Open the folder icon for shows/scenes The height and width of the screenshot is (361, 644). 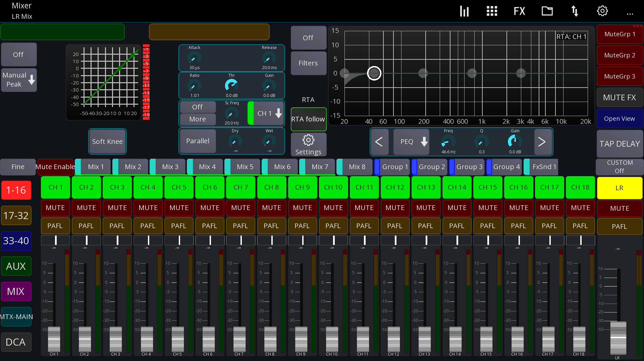[x=547, y=11]
